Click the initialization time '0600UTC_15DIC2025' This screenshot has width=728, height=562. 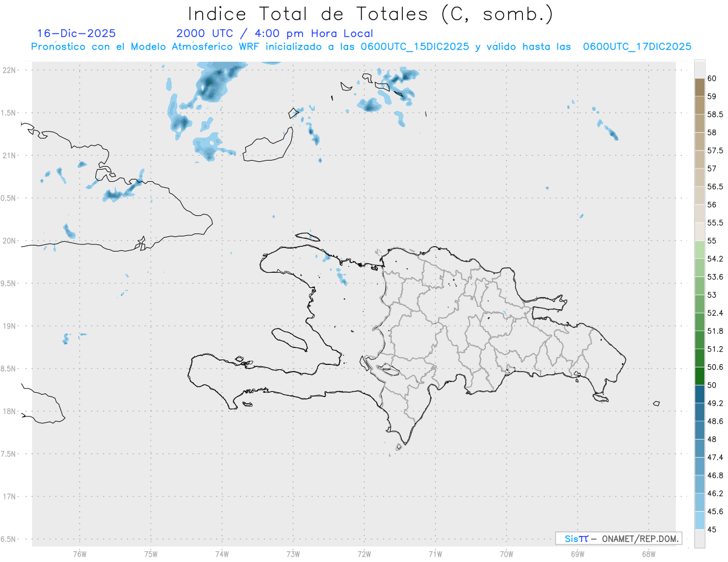click(x=414, y=47)
